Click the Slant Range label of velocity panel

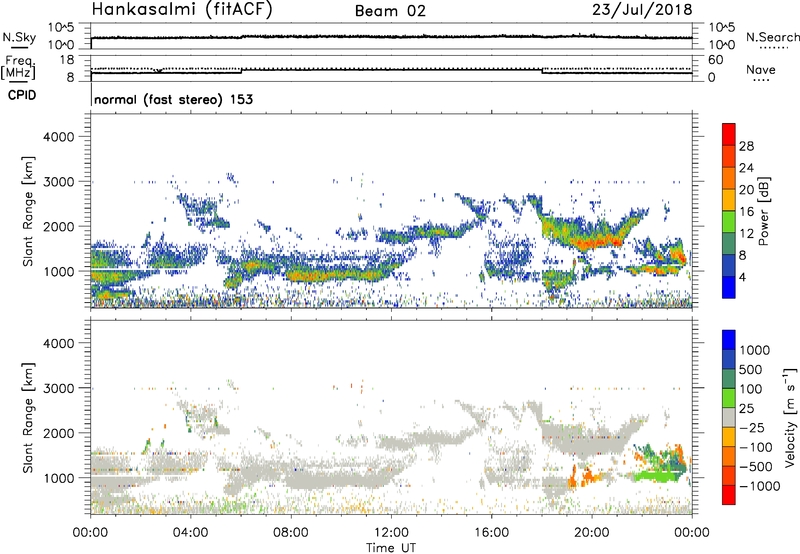pyautogui.click(x=28, y=418)
